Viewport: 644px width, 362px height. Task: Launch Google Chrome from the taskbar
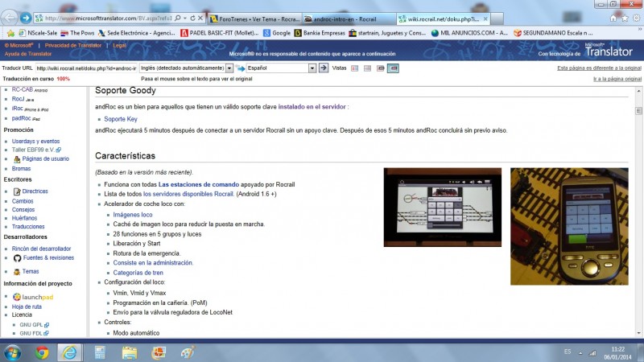point(42,352)
